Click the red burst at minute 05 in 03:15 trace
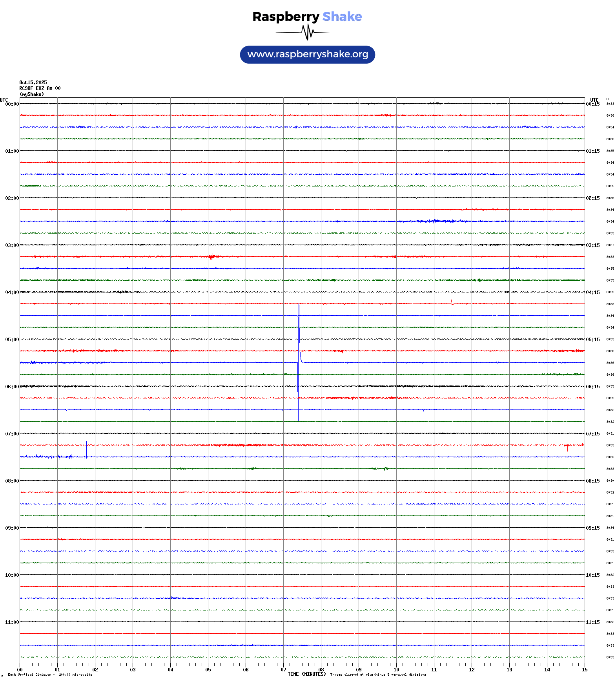Screen dimensions: 616x680 tap(212, 257)
